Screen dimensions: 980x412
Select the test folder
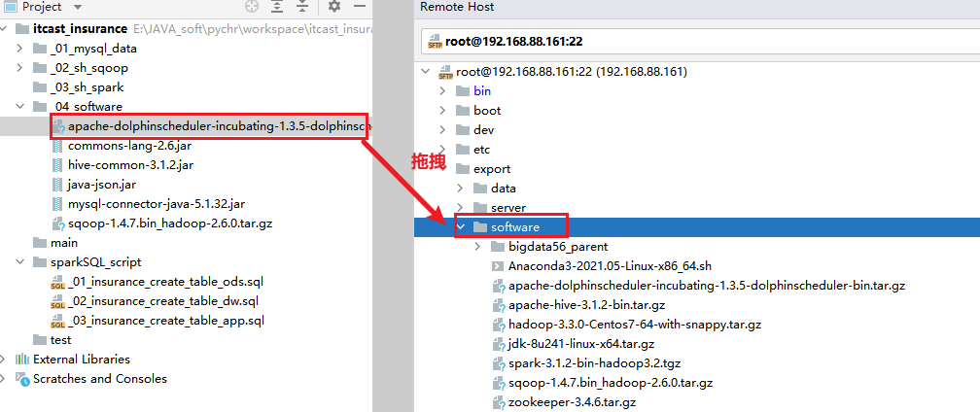pyautogui.click(x=60, y=339)
